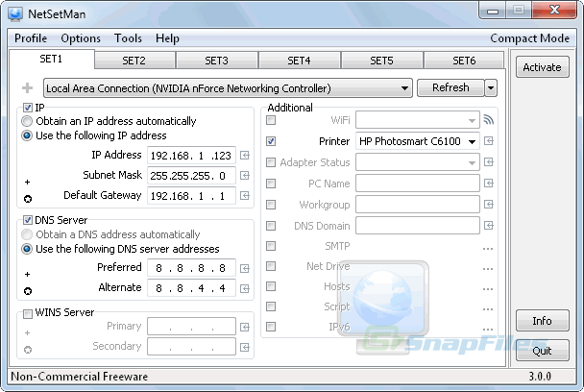Switch to the SET6 tab
Viewport: 584px width, 392px height.
click(464, 61)
